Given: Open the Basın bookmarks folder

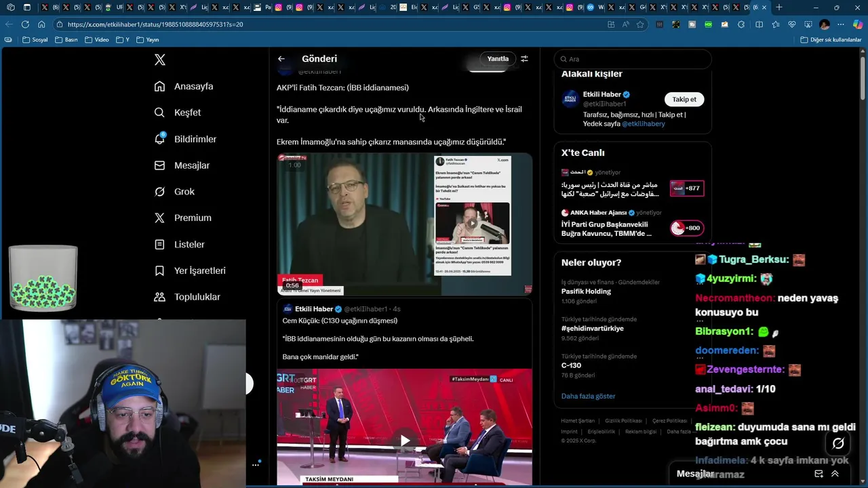Looking at the screenshot, I should tap(66, 40).
